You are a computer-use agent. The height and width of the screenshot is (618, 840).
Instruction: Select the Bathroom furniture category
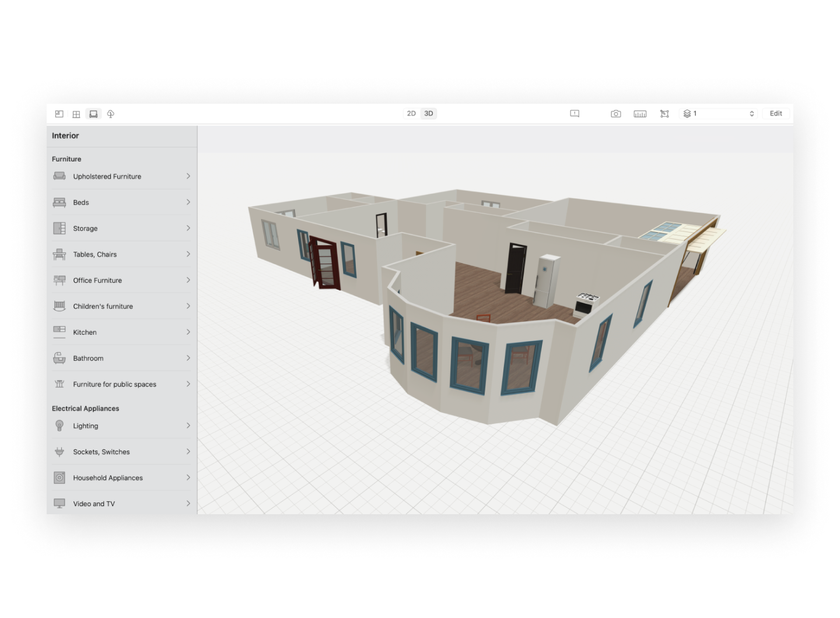[x=121, y=358]
